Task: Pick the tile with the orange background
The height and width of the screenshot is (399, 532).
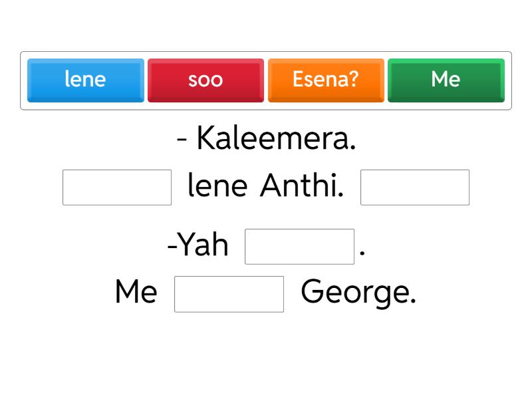Action: (x=326, y=80)
